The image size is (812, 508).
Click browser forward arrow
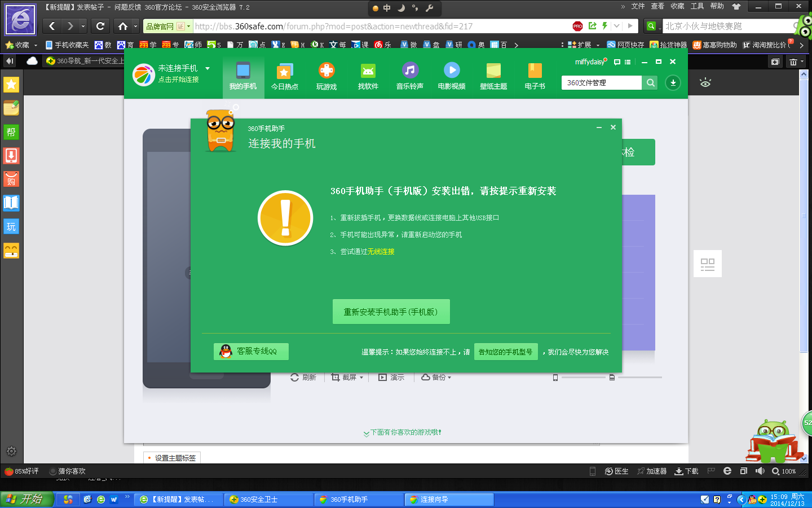coord(70,26)
